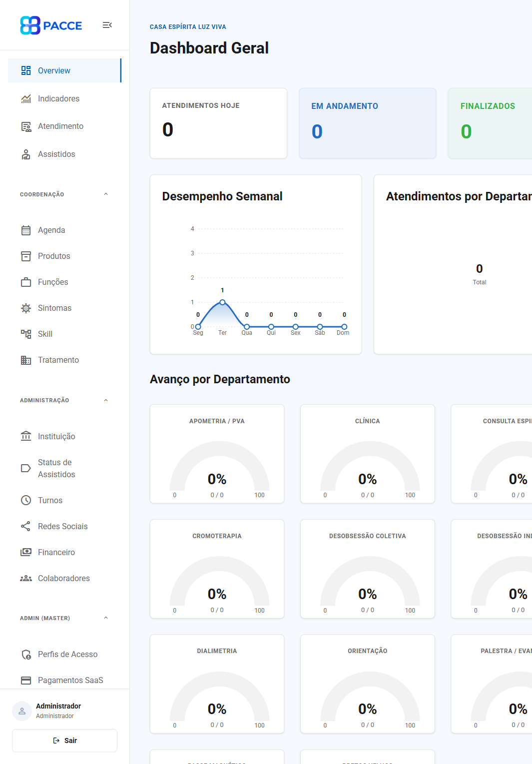Click the Administrador avatar icon
532x764 pixels.
22,711
